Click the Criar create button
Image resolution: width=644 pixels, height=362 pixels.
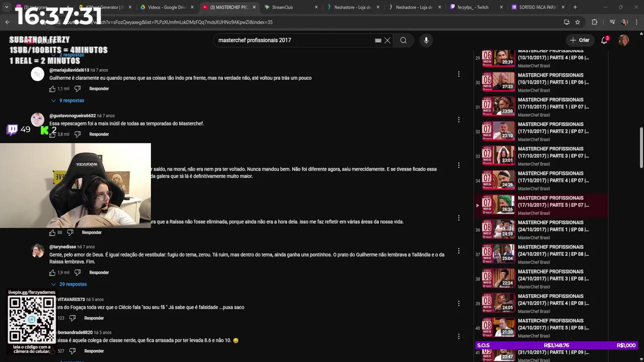580,40
